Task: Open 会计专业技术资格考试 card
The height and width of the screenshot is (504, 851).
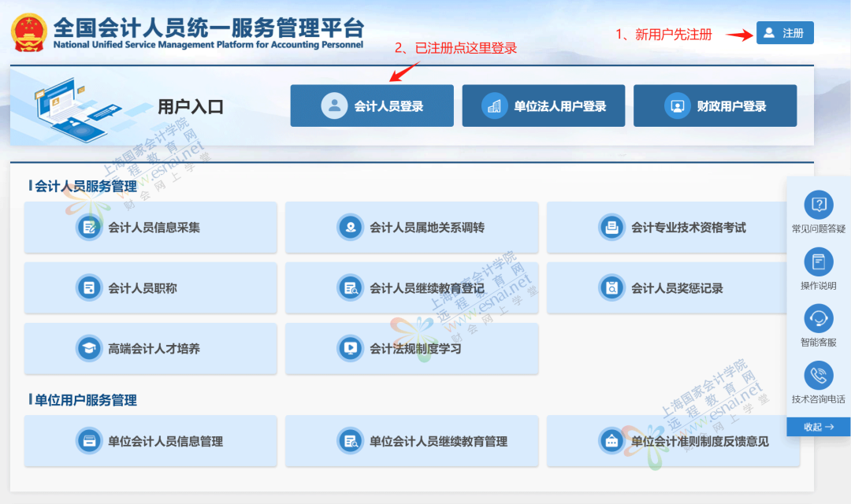Action: tap(667, 228)
